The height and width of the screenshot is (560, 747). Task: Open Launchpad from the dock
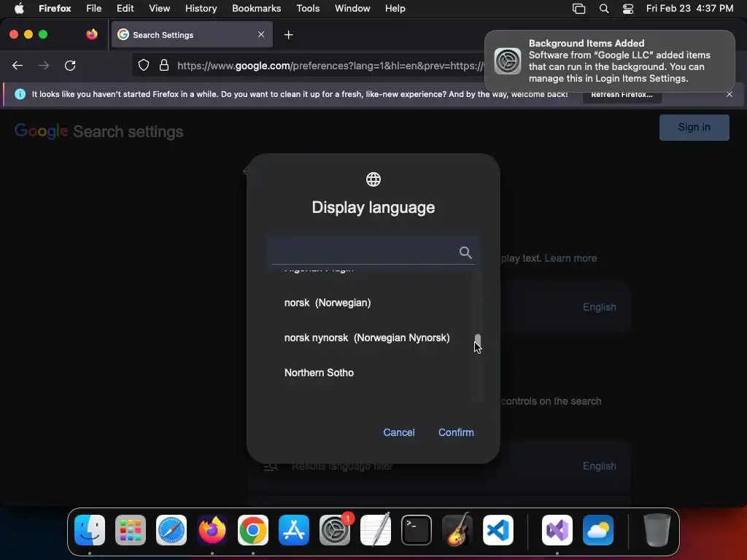[131, 530]
